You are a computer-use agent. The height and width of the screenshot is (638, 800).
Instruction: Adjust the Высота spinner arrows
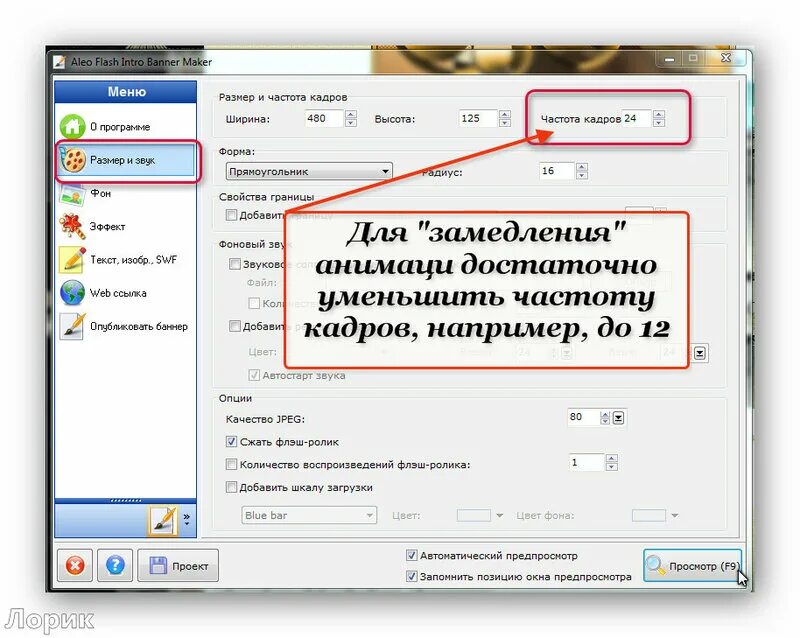coord(505,118)
